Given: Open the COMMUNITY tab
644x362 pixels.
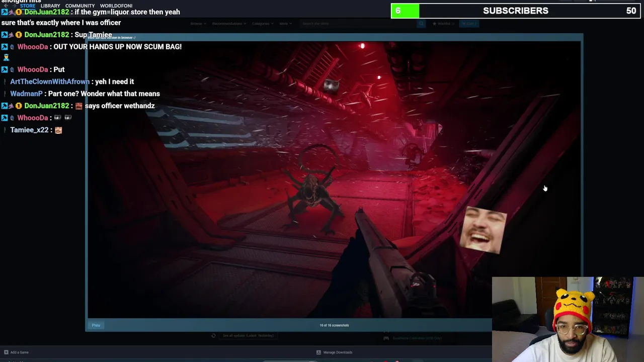Looking at the screenshot, I should (x=80, y=6).
